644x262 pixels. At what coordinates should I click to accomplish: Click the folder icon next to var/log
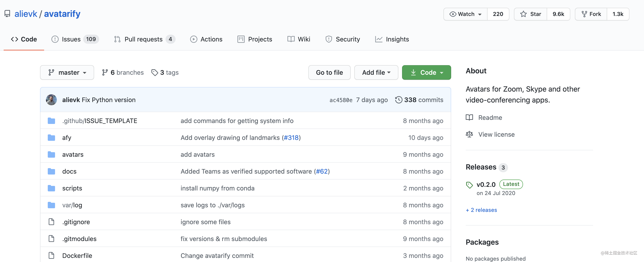[x=51, y=205]
